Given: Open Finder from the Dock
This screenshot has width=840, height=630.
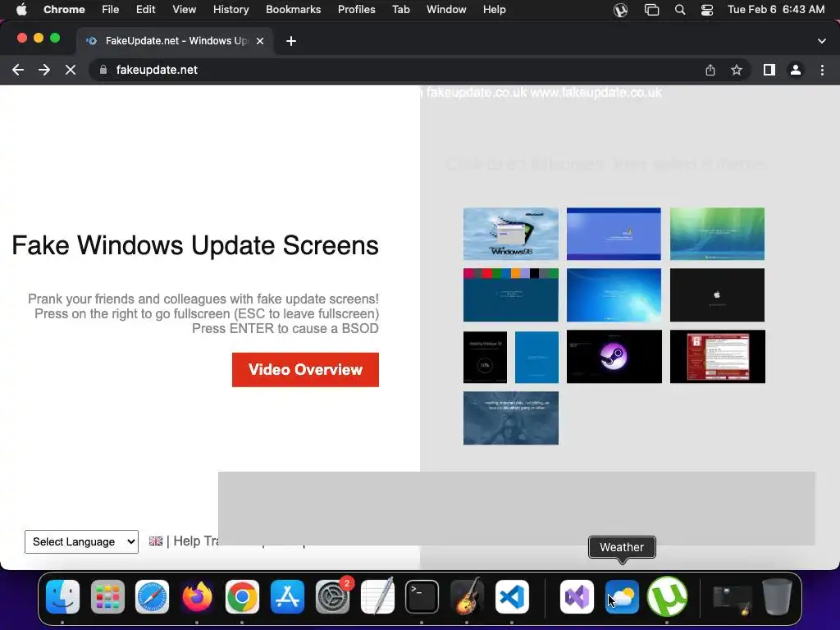Looking at the screenshot, I should click(x=62, y=596).
